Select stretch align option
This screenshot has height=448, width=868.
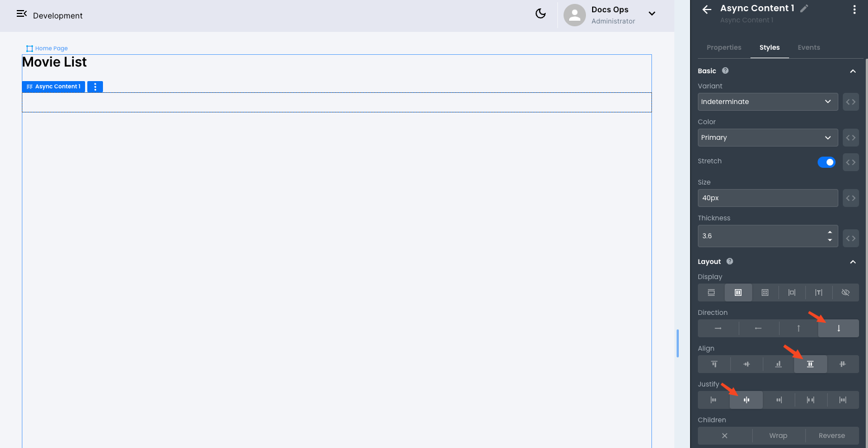click(810, 364)
